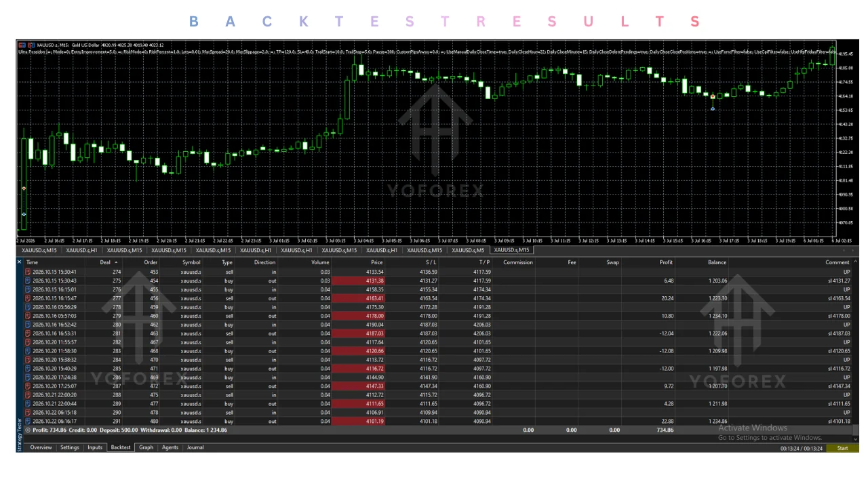Click the buy deal icon for deal 283
This screenshot has width=868, height=488.
(x=28, y=351)
